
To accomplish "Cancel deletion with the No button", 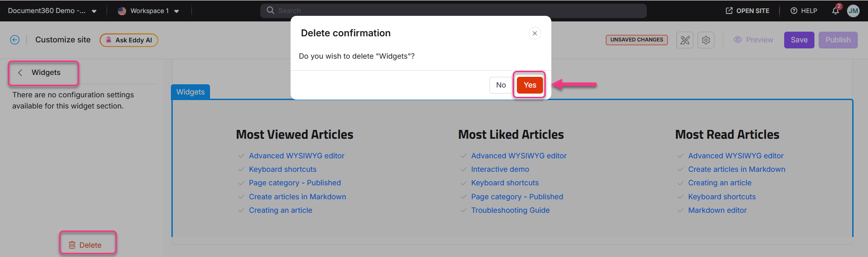I will pyautogui.click(x=501, y=85).
